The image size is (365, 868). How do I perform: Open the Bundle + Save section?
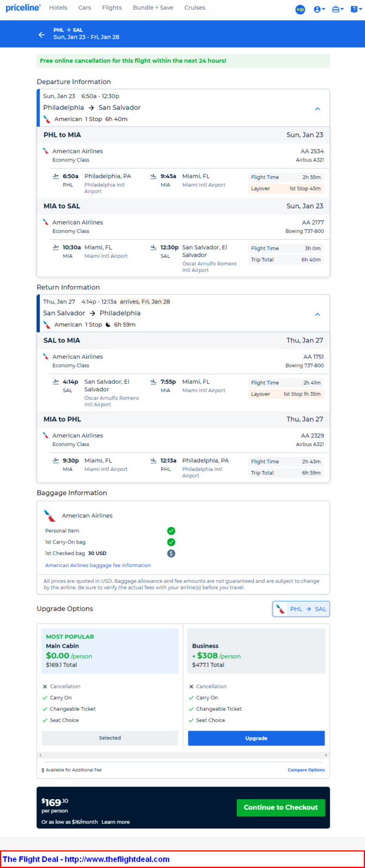point(153,8)
